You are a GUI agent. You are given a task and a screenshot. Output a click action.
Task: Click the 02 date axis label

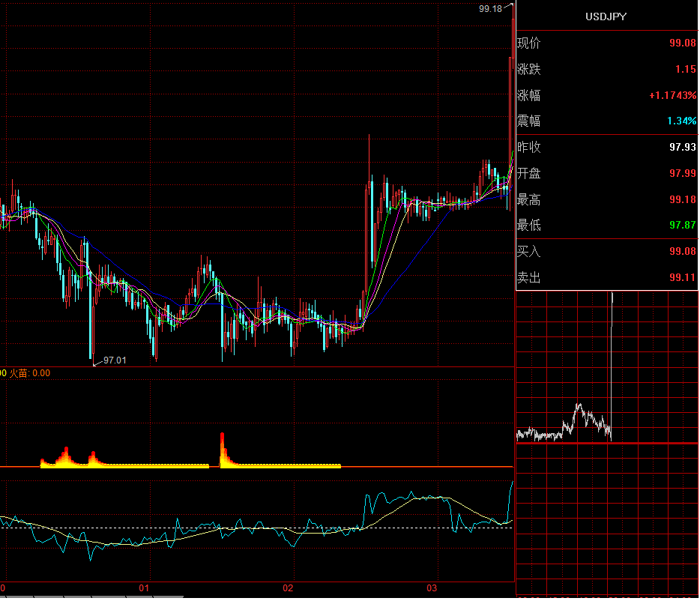(x=289, y=588)
